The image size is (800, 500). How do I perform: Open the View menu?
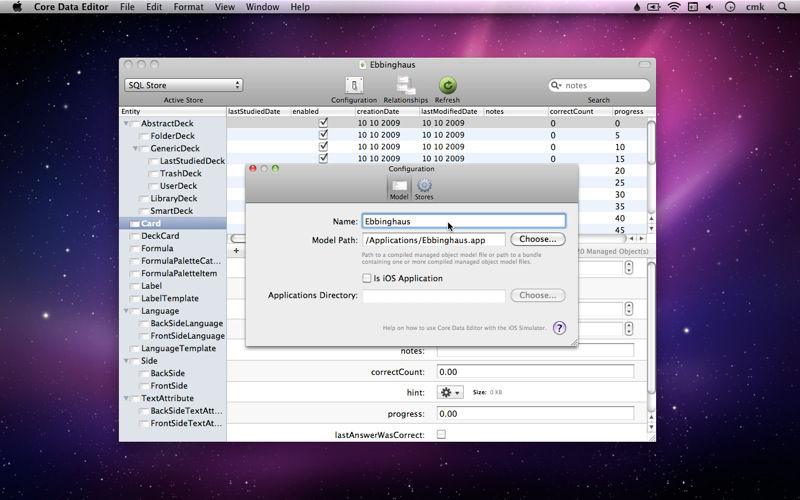[x=224, y=7]
